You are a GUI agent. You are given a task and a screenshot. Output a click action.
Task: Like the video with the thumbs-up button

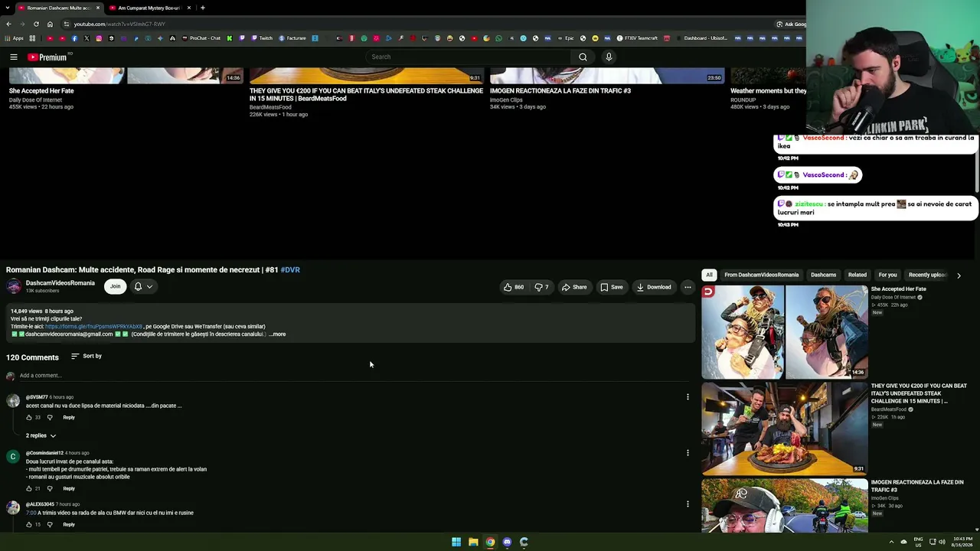coord(514,287)
